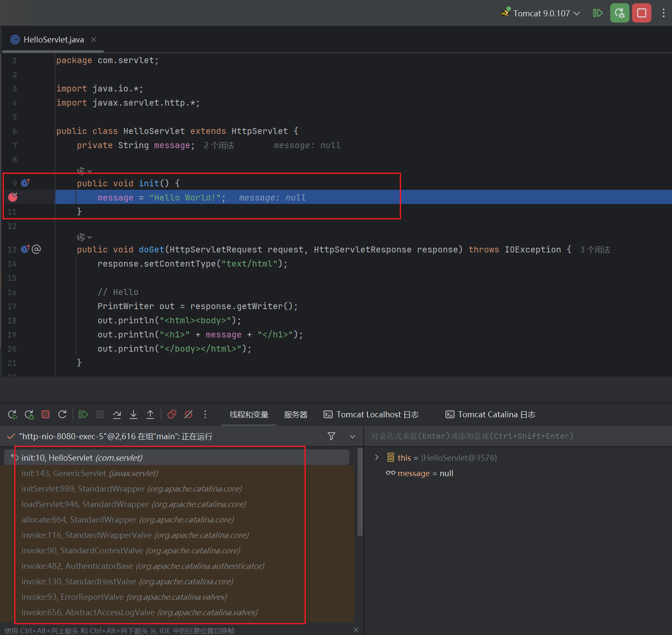The width and height of the screenshot is (672, 635).
Task: Click the rerun in debug mode icon
Action: [29, 414]
